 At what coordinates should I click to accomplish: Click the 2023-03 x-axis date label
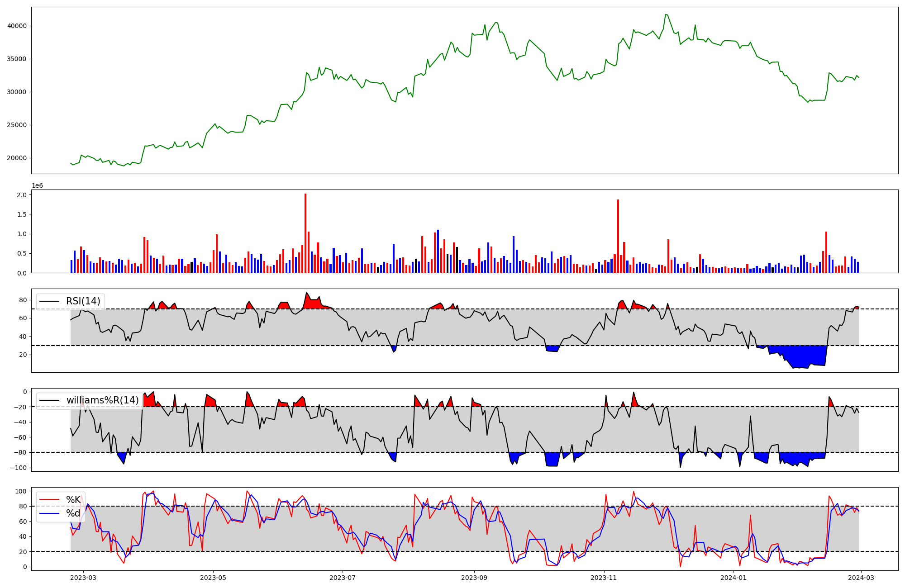tap(83, 578)
